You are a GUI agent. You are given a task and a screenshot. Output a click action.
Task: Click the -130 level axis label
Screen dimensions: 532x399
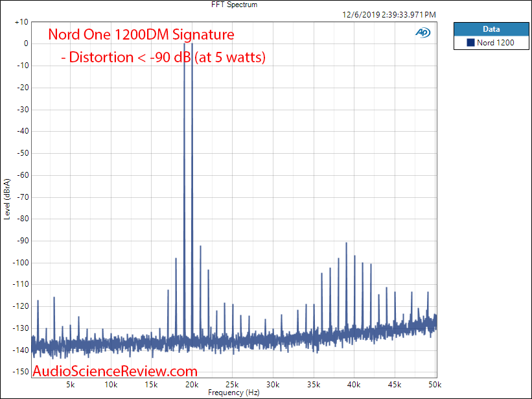tap(21, 328)
